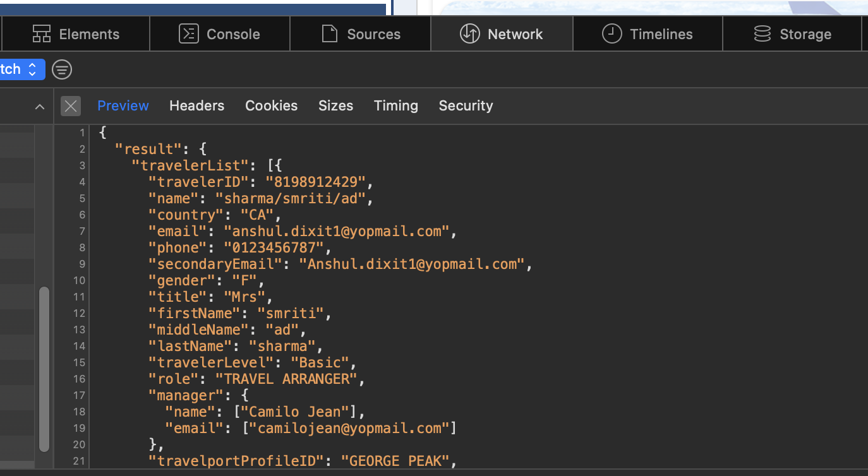Viewport: 868px width, 476px height.
Task: Switch to the Headers view
Action: click(x=196, y=106)
